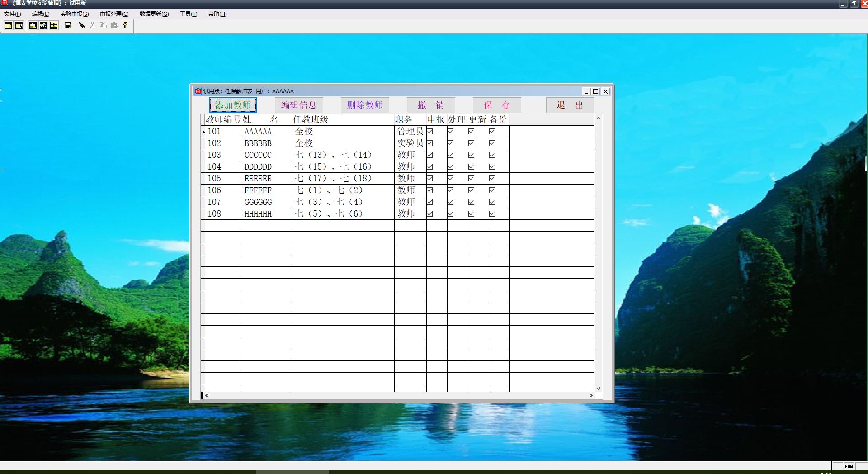Click the copy icon in toolbar

pyautogui.click(x=103, y=25)
